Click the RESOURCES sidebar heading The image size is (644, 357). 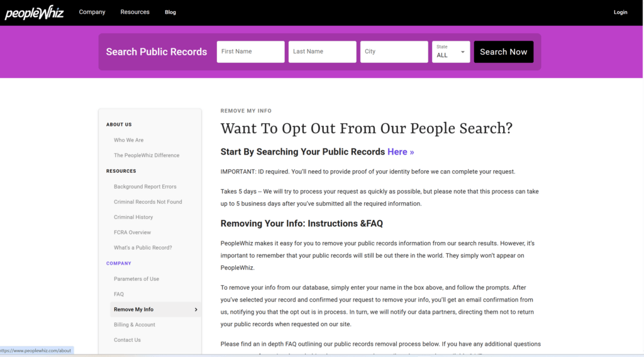[121, 171]
